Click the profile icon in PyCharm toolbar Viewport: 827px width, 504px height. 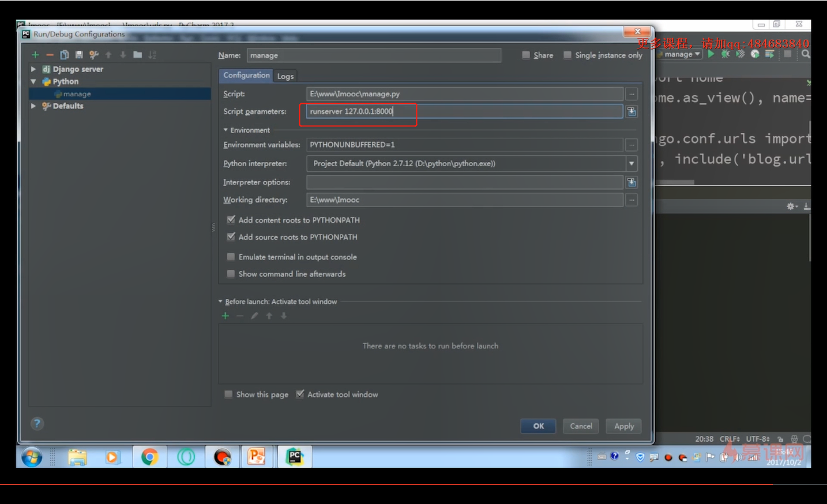pos(755,54)
